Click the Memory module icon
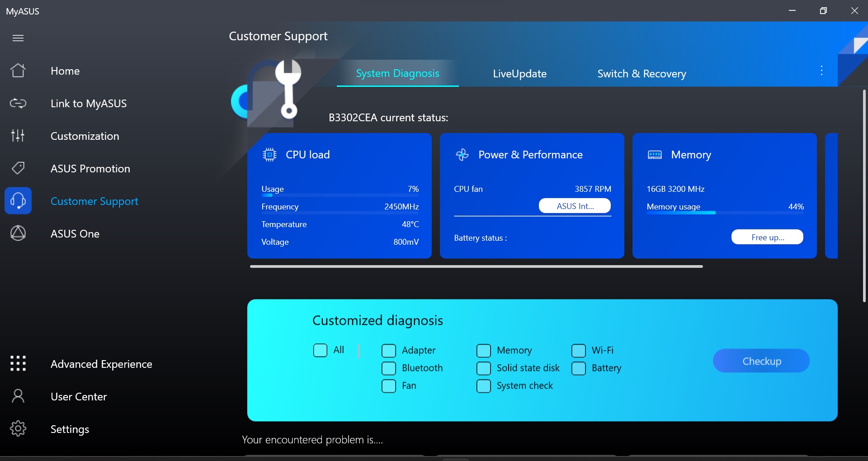Screen dimensions: 868x461 click(x=655, y=155)
